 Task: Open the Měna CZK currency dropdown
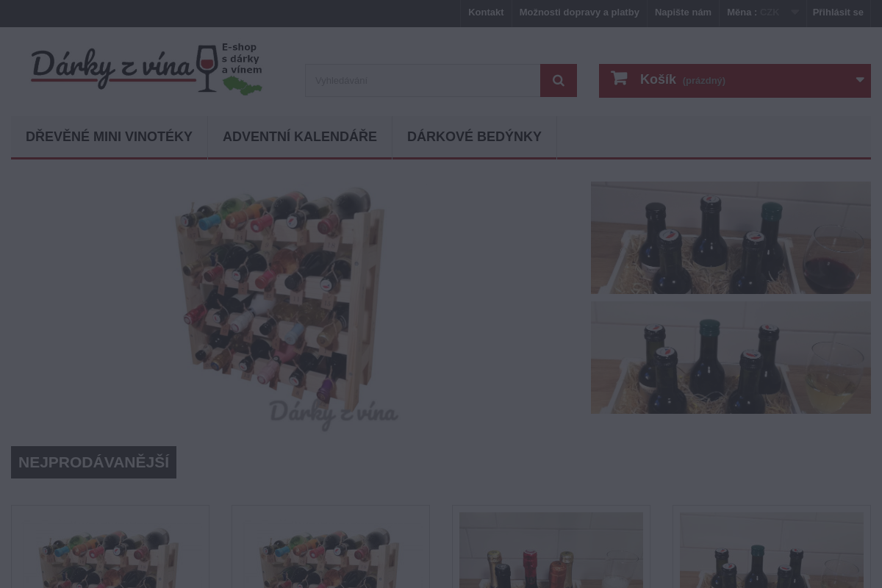click(x=762, y=12)
